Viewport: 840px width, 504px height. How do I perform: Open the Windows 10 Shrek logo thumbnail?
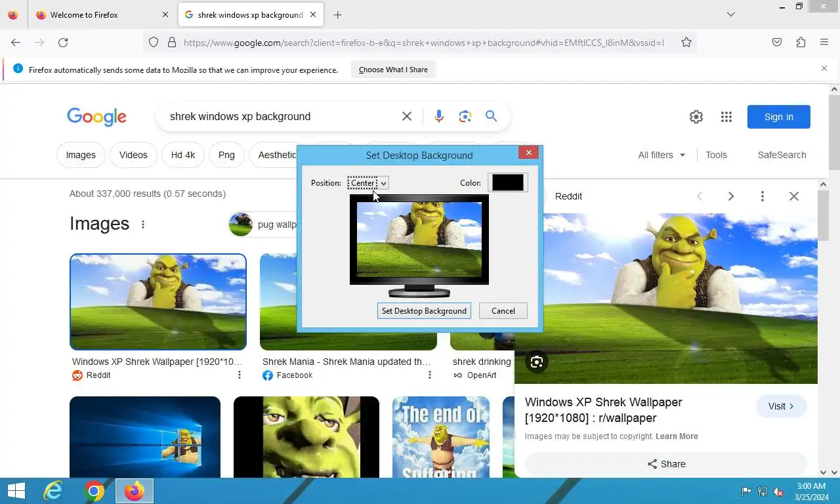[x=145, y=436]
